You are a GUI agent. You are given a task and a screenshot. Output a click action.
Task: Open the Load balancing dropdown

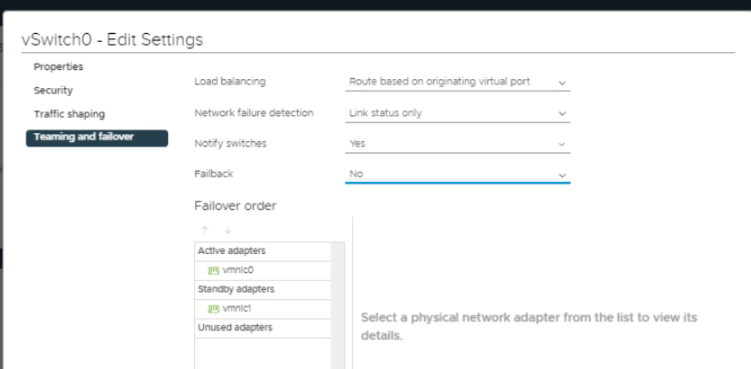coord(457,82)
